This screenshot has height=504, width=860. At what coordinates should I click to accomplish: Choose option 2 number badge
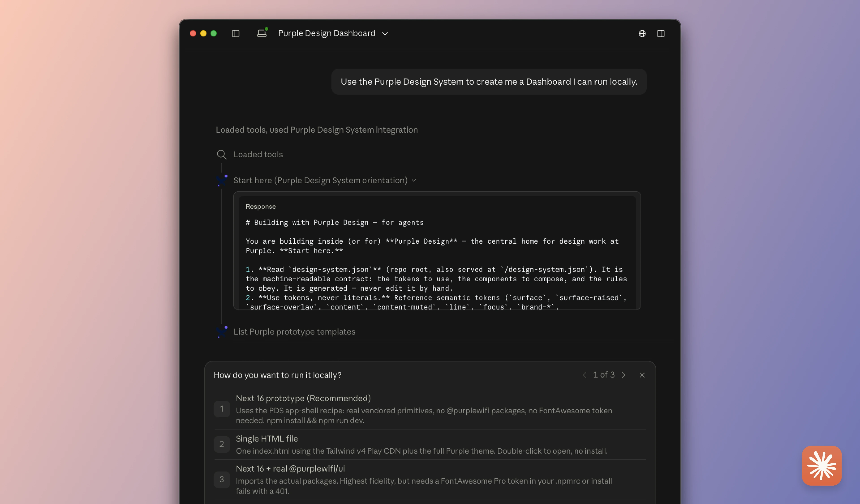[x=222, y=444]
